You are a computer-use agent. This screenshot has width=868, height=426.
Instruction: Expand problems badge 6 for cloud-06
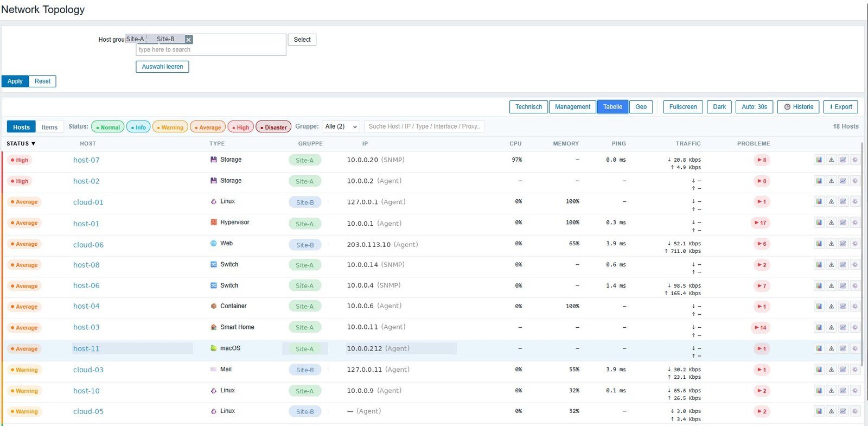click(x=762, y=244)
